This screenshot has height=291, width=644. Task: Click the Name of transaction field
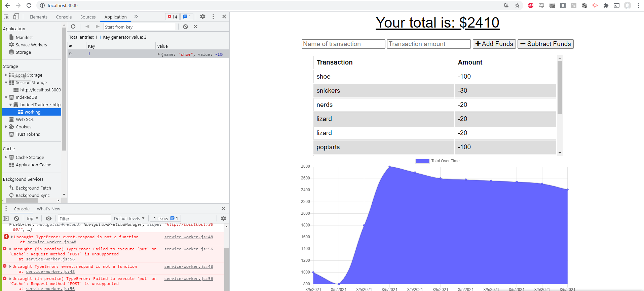[x=343, y=44]
